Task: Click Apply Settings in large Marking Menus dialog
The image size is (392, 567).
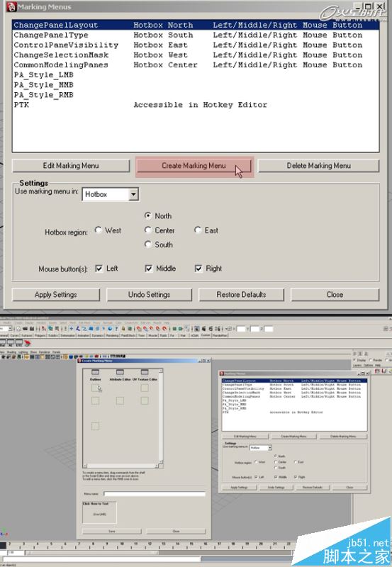Action: (x=56, y=295)
